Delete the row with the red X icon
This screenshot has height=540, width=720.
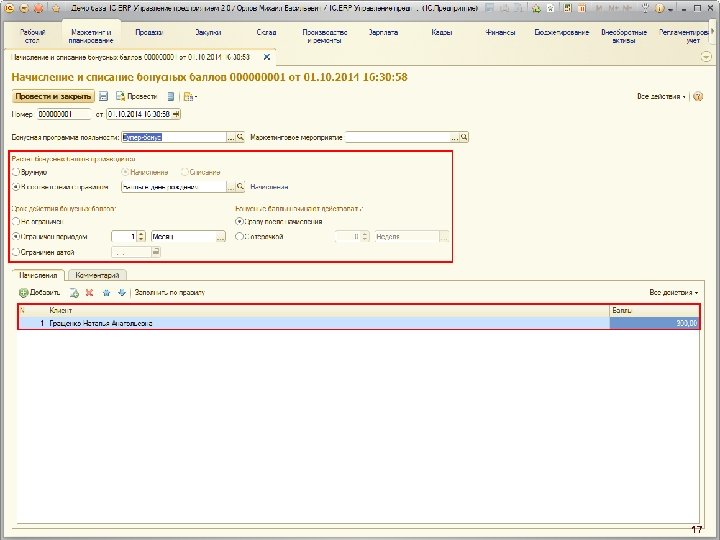[90, 292]
